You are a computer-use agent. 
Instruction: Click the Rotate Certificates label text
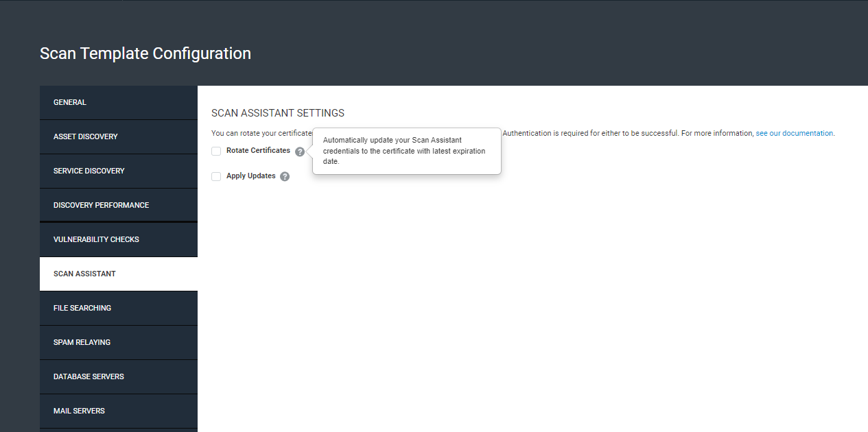pos(258,151)
